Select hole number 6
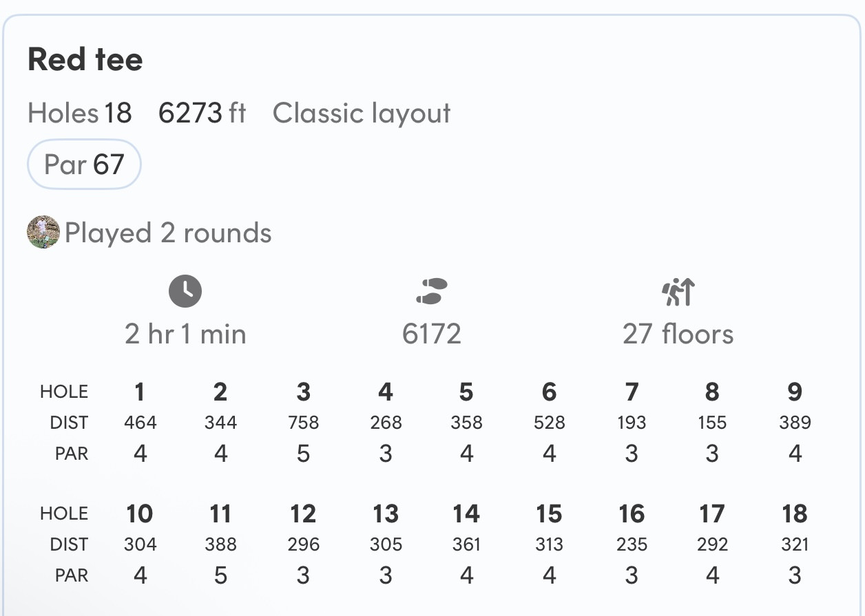The image size is (865, 616). coord(549,392)
